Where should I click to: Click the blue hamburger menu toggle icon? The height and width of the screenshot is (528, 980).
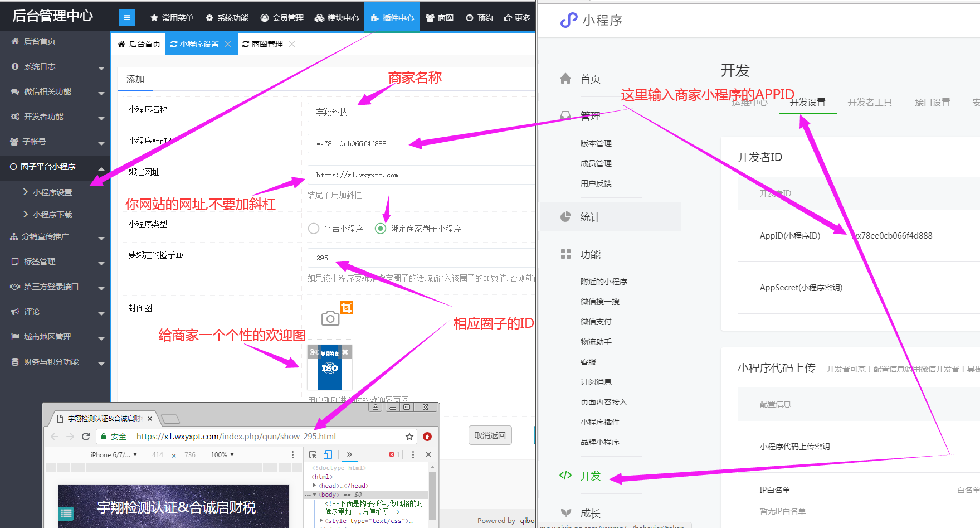[x=126, y=18]
